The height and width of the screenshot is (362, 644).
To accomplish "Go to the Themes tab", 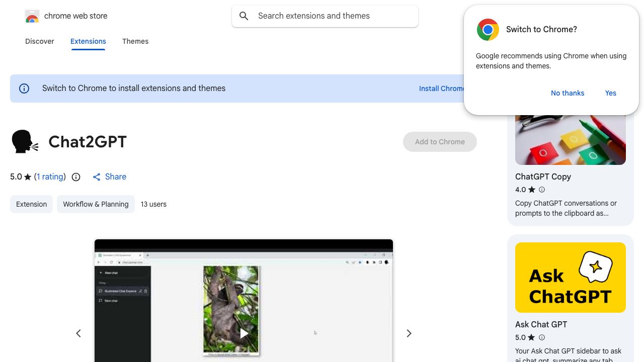I will click(x=135, y=41).
